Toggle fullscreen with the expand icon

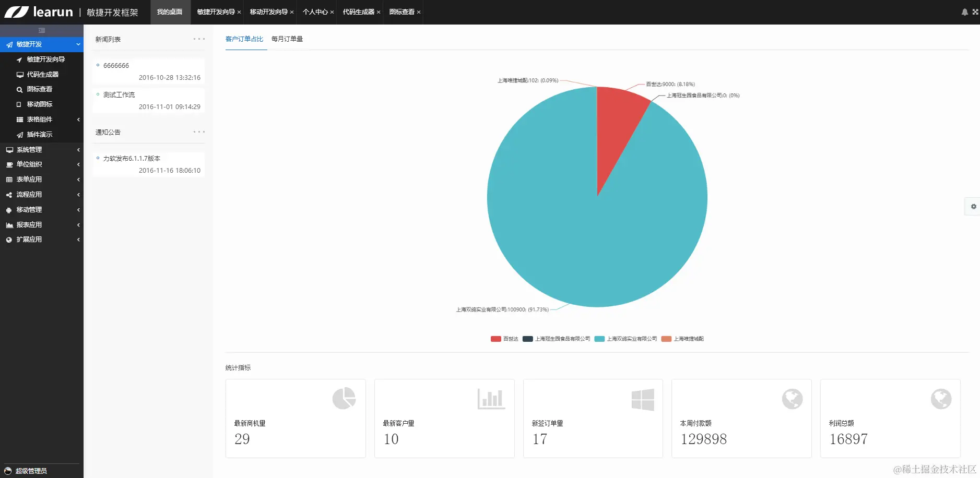pyautogui.click(x=975, y=11)
